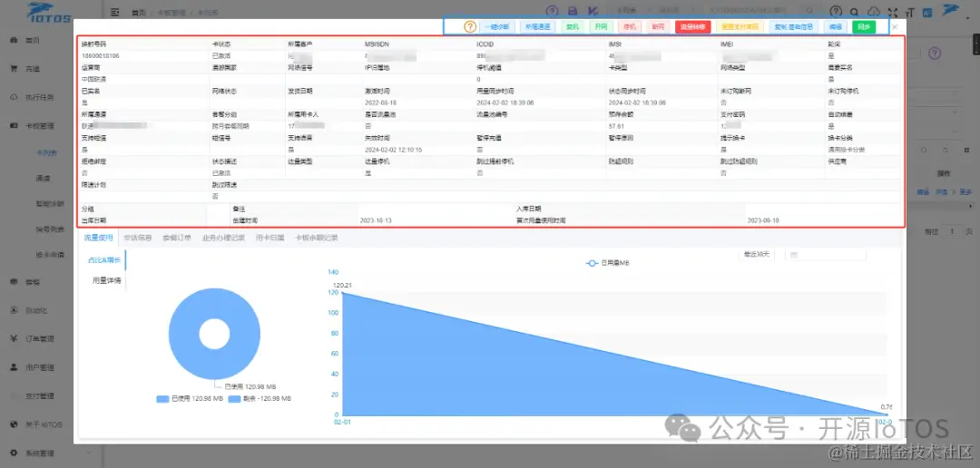Click the cloud download icon in header
Screen dimensions: 980x468
tap(874, 11)
